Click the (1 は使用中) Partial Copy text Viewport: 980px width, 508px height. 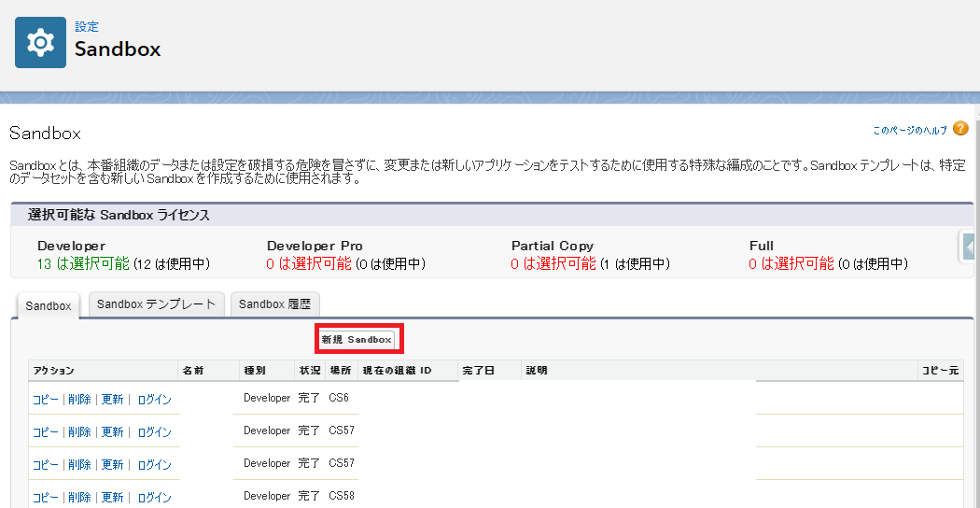(635, 264)
